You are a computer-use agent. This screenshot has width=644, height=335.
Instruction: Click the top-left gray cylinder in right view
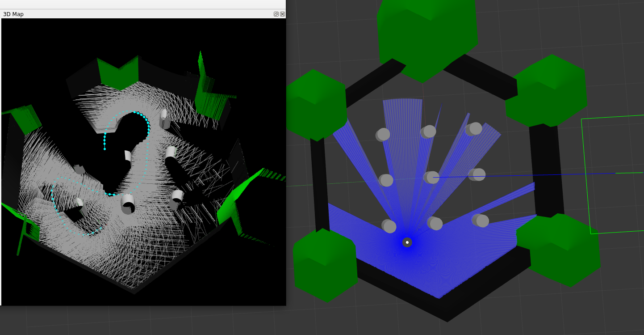[383, 134]
